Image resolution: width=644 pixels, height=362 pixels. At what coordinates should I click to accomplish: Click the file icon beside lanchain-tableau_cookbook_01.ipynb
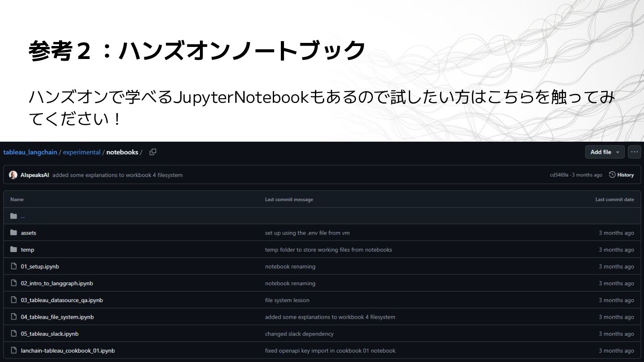13,350
